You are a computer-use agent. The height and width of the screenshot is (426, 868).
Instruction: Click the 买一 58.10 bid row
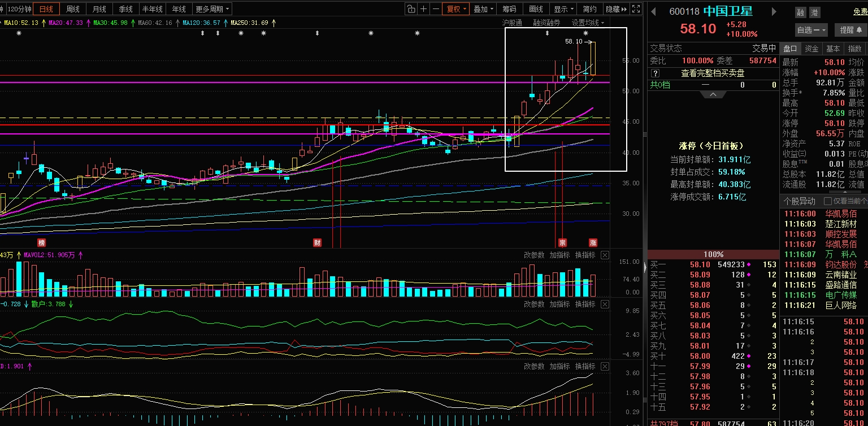(713, 264)
